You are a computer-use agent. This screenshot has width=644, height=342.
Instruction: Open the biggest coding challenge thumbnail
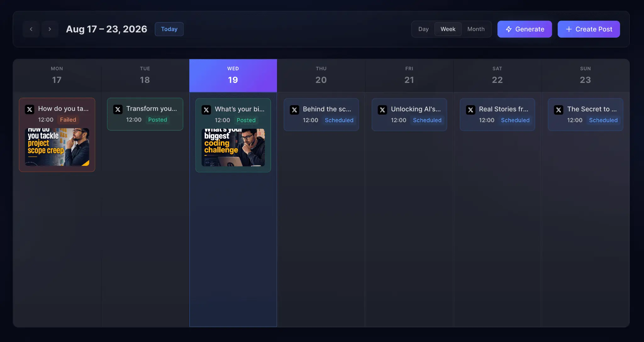pos(233,148)
